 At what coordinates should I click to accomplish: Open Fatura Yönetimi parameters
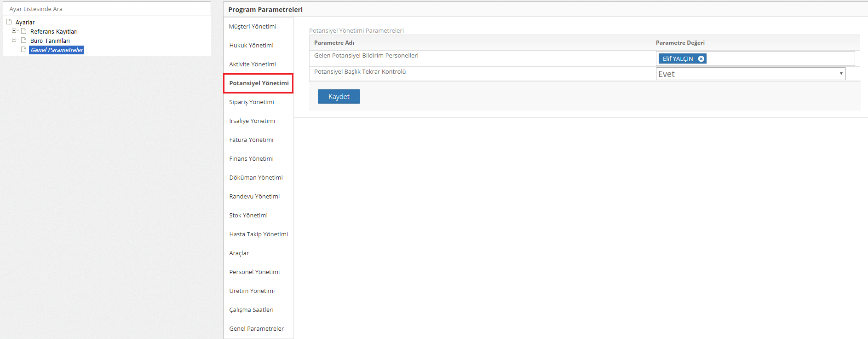pos(251,140)
